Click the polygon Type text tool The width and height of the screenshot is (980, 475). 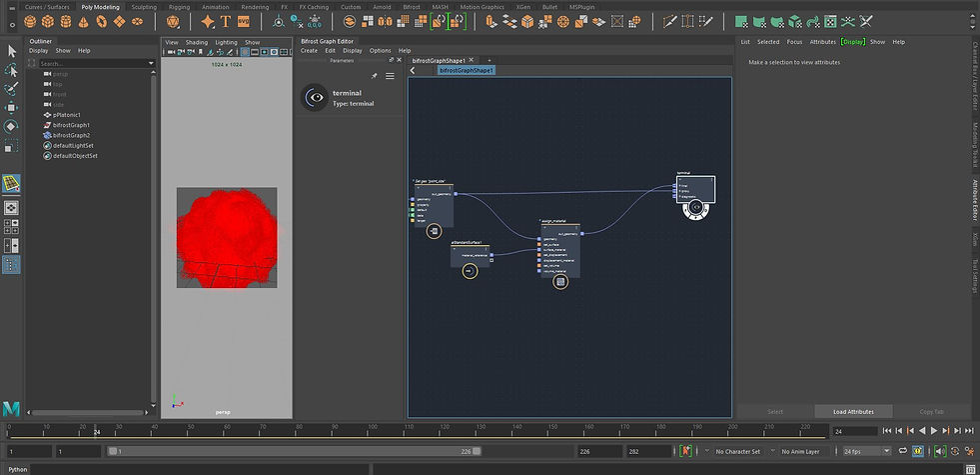(226, 22)
